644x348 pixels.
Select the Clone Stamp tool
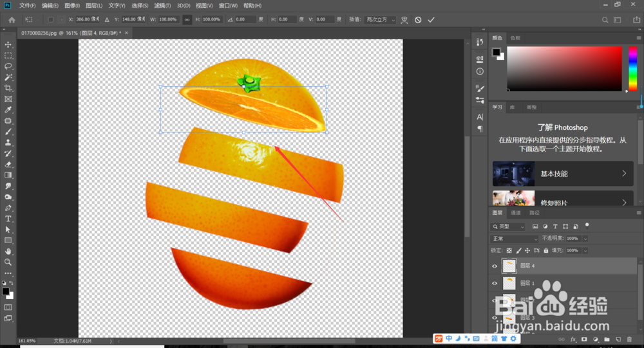click(8, 142)
